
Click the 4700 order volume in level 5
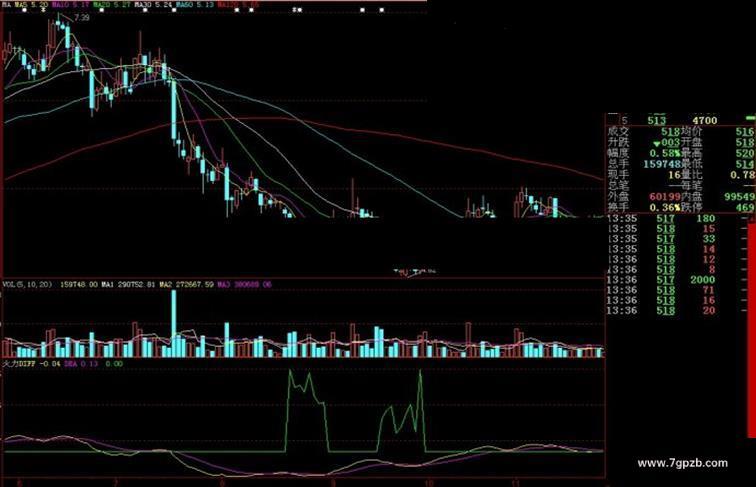pos(705,120)
